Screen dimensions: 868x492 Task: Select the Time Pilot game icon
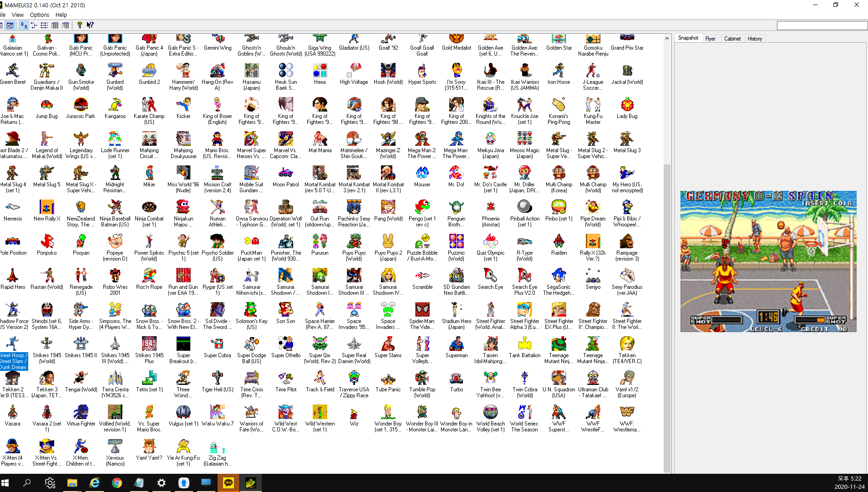coord(286,378)
